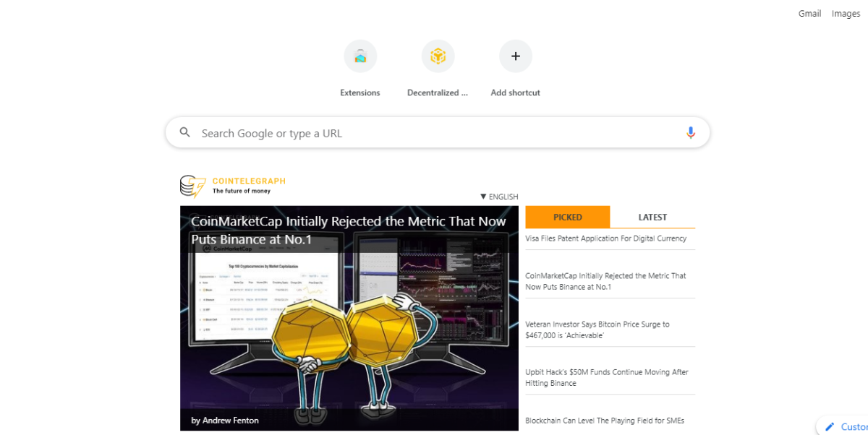Click the Add shortcut label

coord(516,92)
